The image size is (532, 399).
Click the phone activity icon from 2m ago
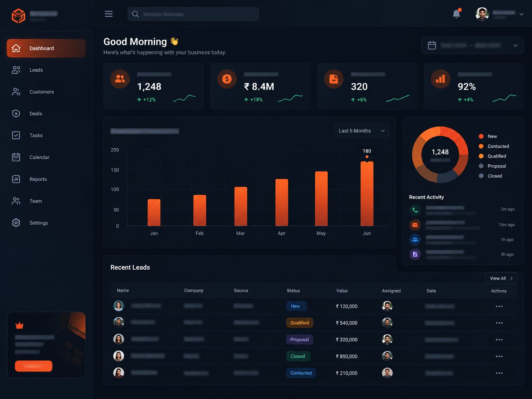pyautogui.click(x=415, y=210)
